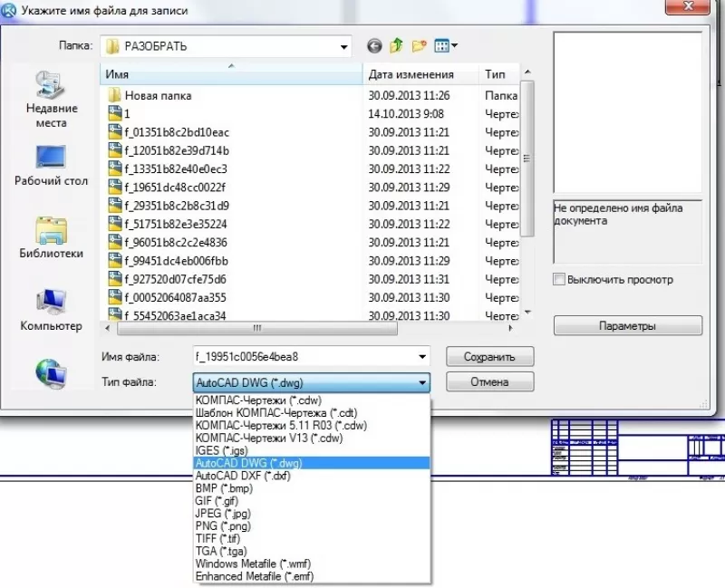Open Недавние места in sidebar

[x=51, y=100]
